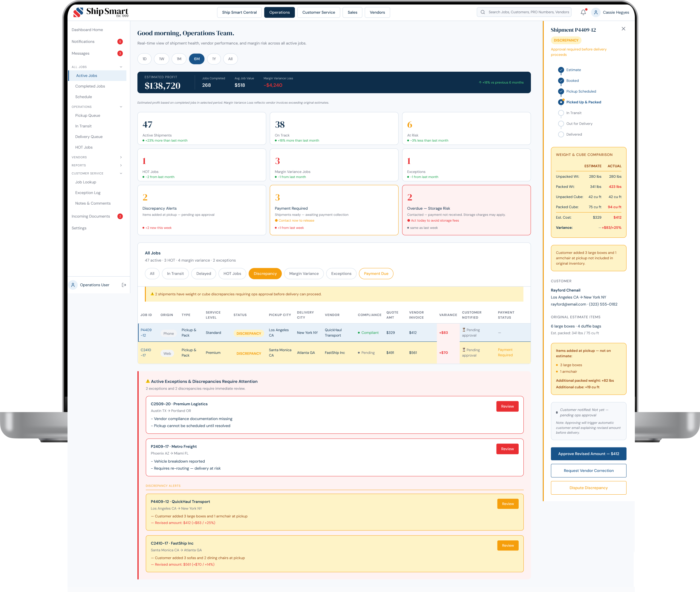Click the notification bell icon
700x592 pixels.
(583, 13)
